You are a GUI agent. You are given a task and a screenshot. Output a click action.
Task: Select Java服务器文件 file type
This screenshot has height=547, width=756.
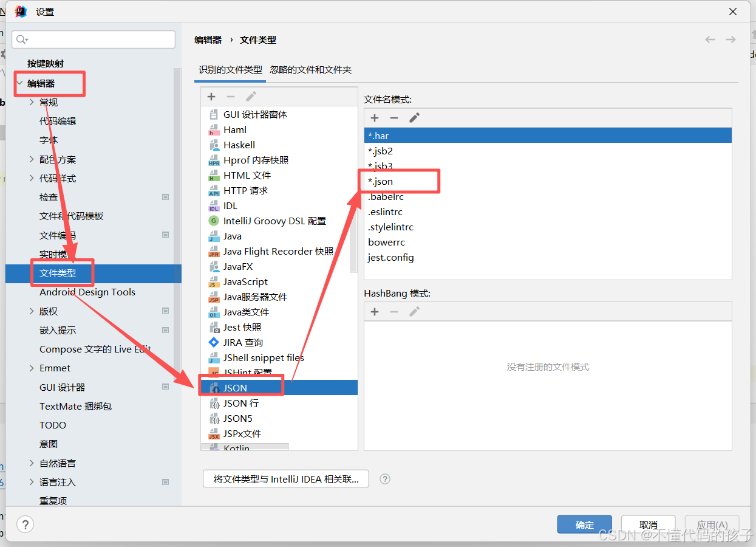279,297
